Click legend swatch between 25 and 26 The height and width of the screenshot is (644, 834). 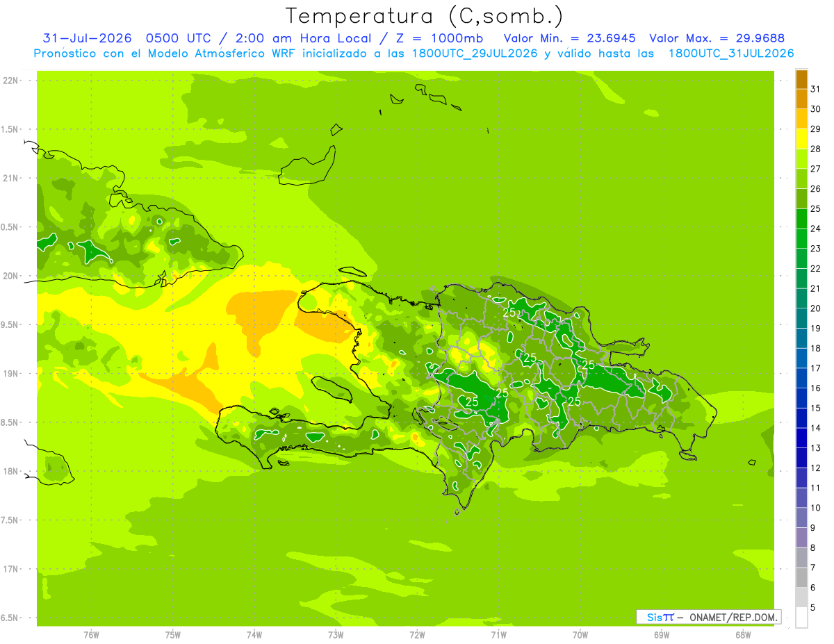pyautogui.click(x=801, y=198)
